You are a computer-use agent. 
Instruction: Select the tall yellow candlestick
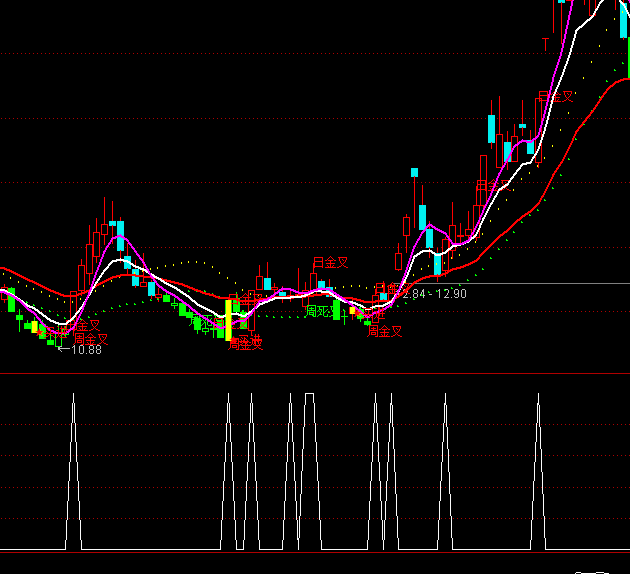click(x=228, y=320)
